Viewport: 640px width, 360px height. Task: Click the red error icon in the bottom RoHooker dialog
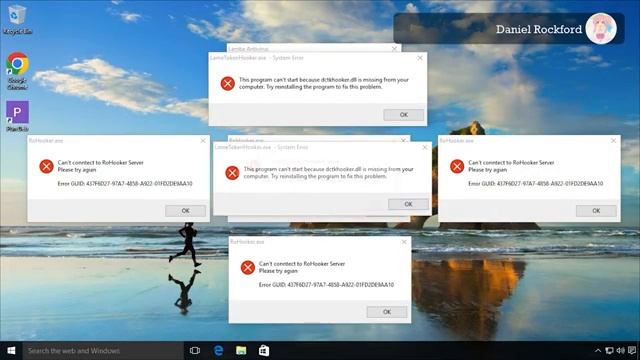[x=247, y=267]
